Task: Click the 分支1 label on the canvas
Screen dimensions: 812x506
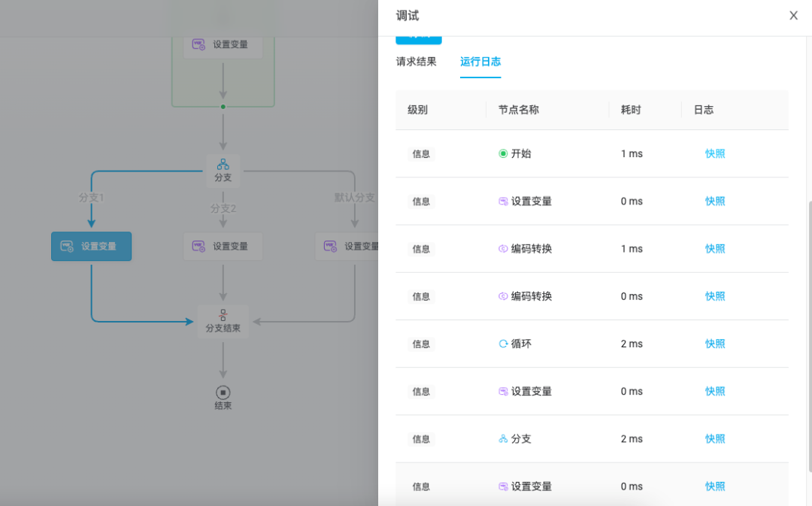Action: 91,197
